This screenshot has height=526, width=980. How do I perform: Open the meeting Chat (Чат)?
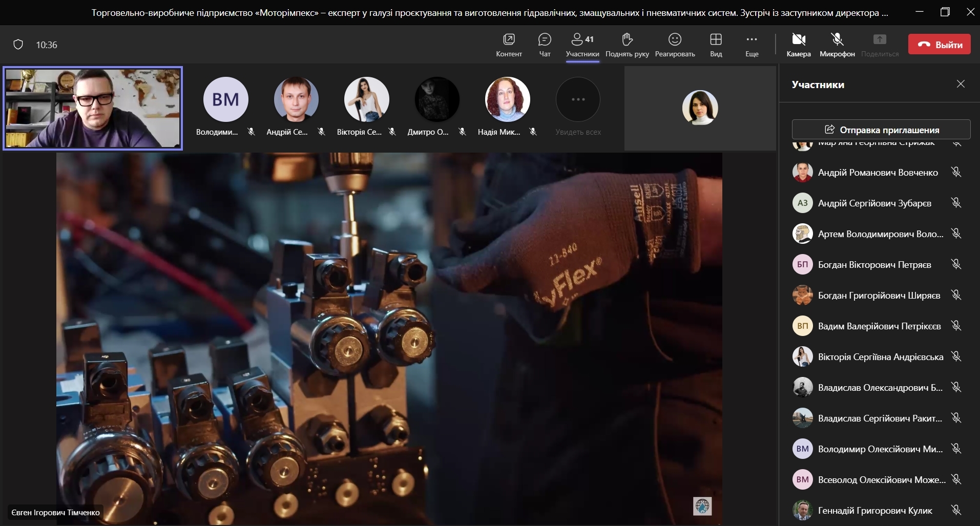[545, 45]
